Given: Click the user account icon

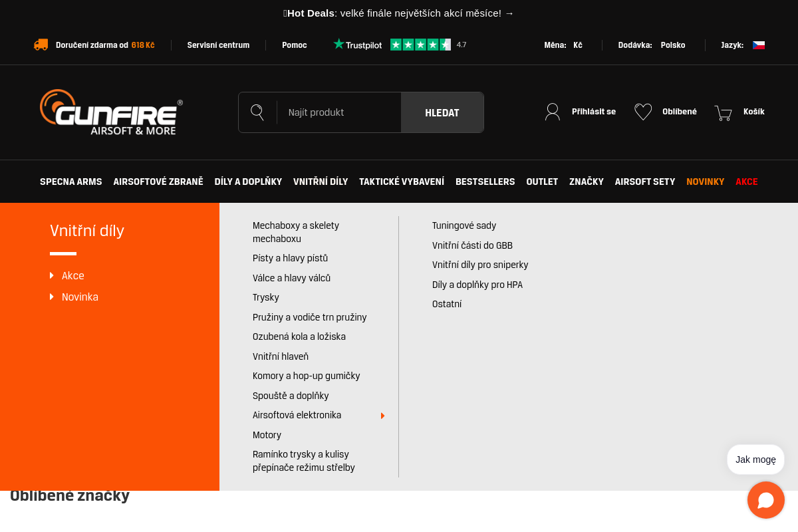Looking at the screenshot, I should tap(553, 112).
